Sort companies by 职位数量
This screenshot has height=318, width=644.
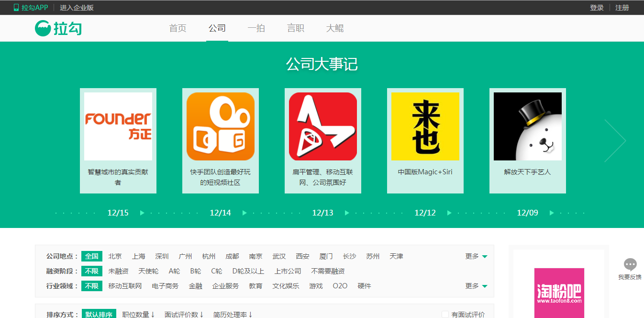(139, 315)
